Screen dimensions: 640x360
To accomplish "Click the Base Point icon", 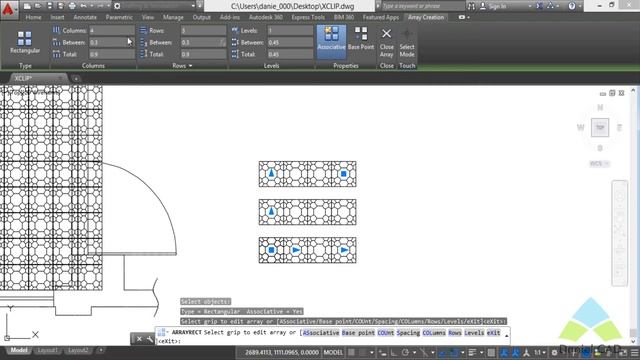I will coord(361,33).
